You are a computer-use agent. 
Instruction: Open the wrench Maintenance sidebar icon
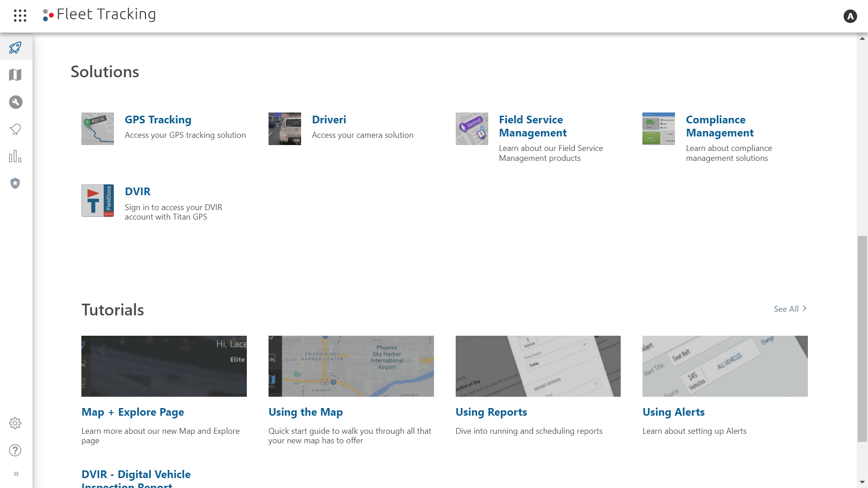point(15,102)
